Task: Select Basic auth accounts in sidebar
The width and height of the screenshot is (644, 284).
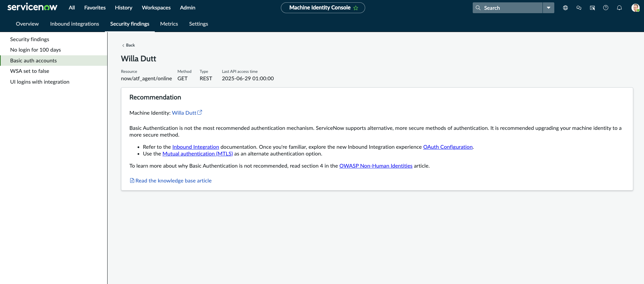Action: coord(54,61)
